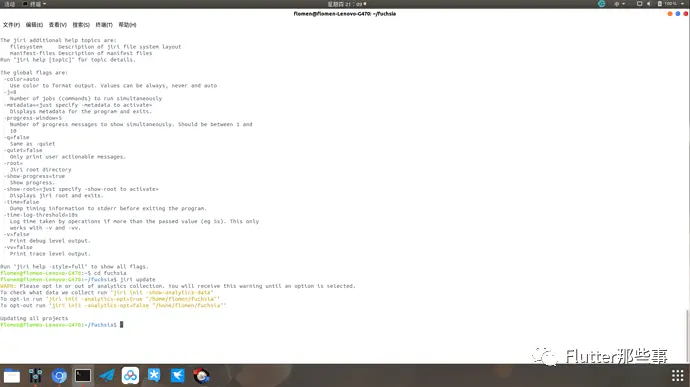The height and width of the screenshot is (387, 690).
Task: Open the 搜索(S) menu
Action: (81, 25)
